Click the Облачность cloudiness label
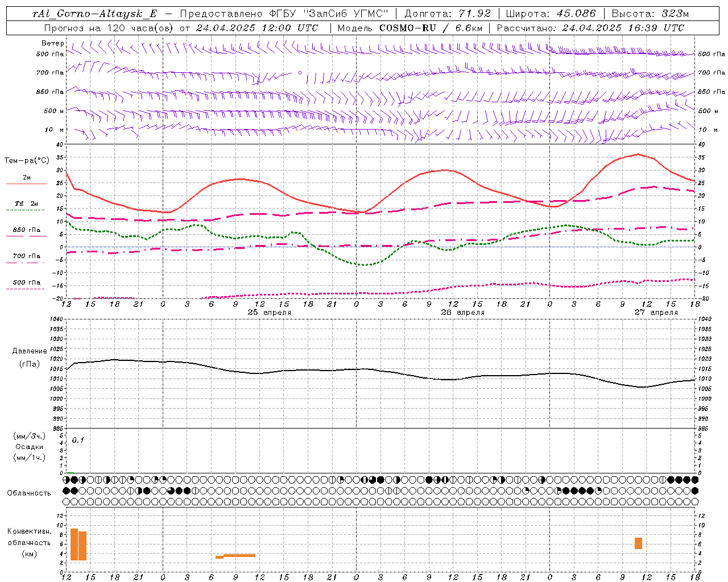Image resolution: width=728 pixels, height=582 pixels. (29, 493)
